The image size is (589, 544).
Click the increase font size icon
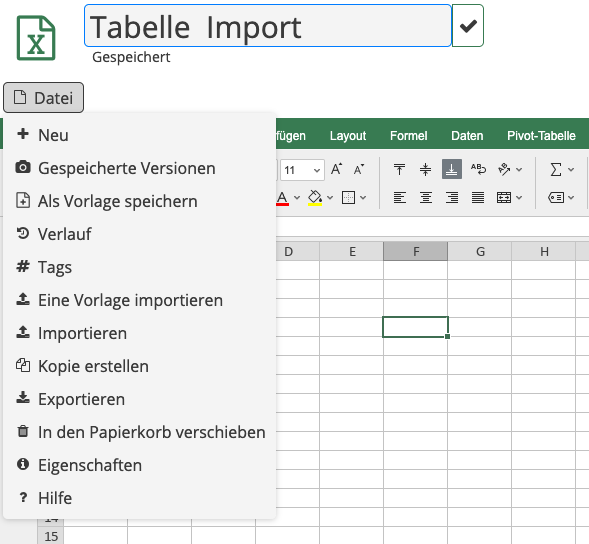point(336,169)
